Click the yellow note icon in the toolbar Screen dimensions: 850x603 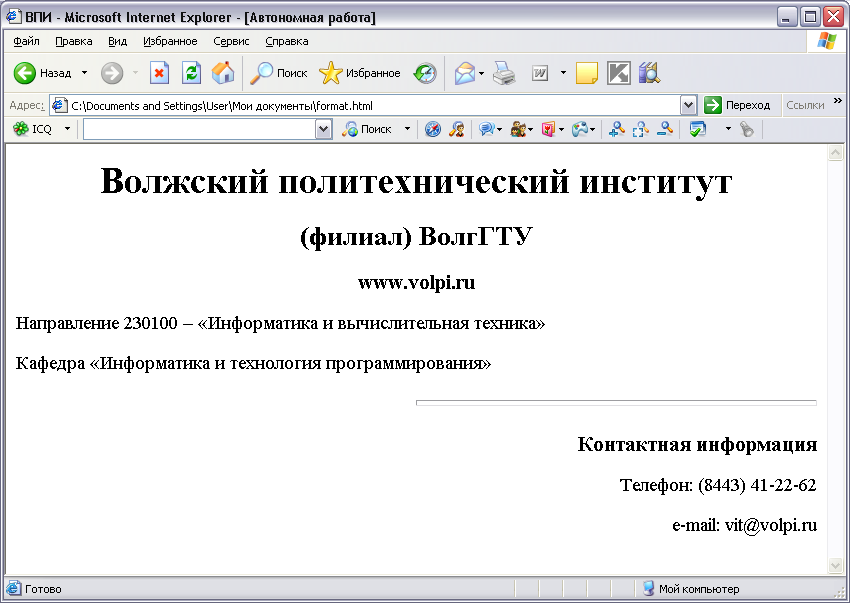tap(587, 73)
